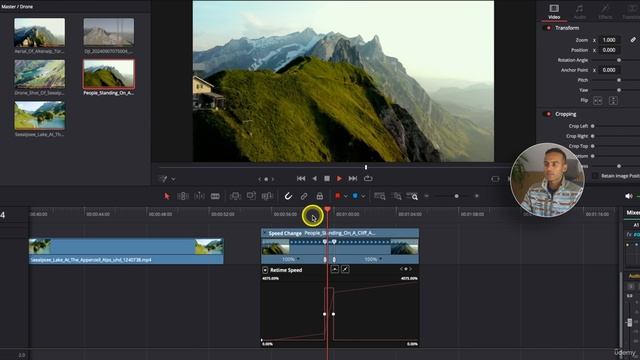Click the Detail Zoom icon
The image size is (640, 360).
[x=396, y=196]
